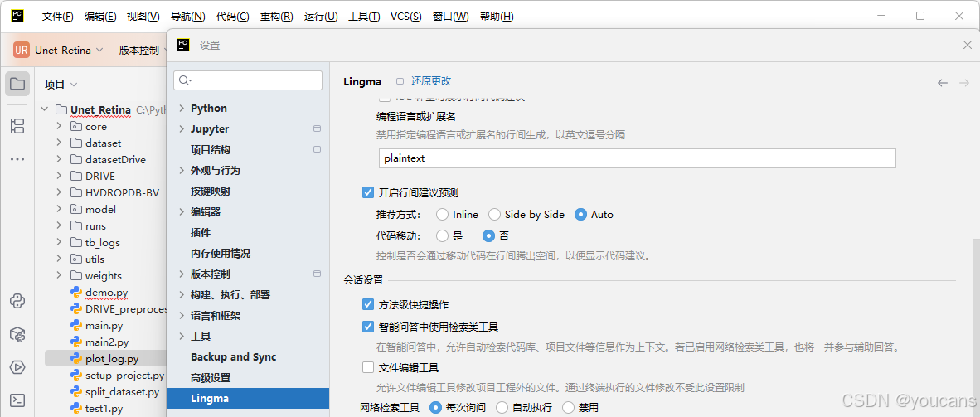
Task: Close the 设置 dialog
Action: [968, 45]
